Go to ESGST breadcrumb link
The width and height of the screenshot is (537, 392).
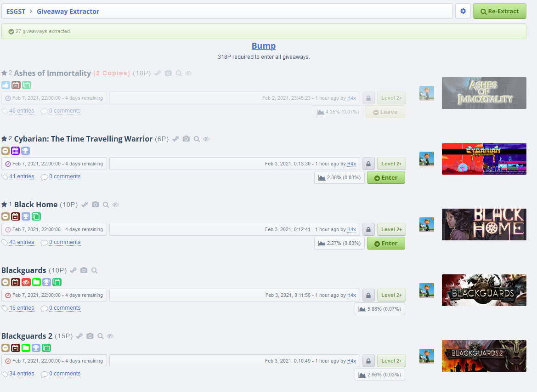[x=16, y=11]
